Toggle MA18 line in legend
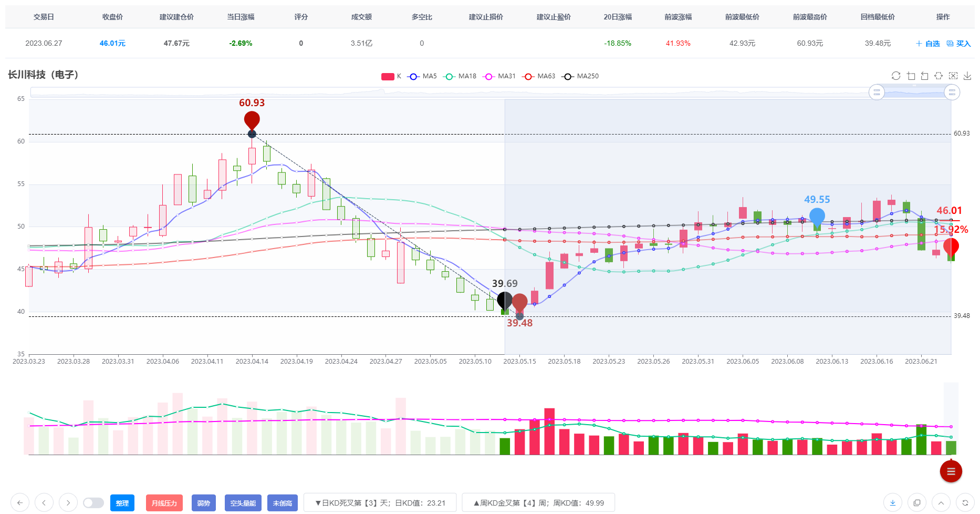980x514 pixels. pos(460,76)
